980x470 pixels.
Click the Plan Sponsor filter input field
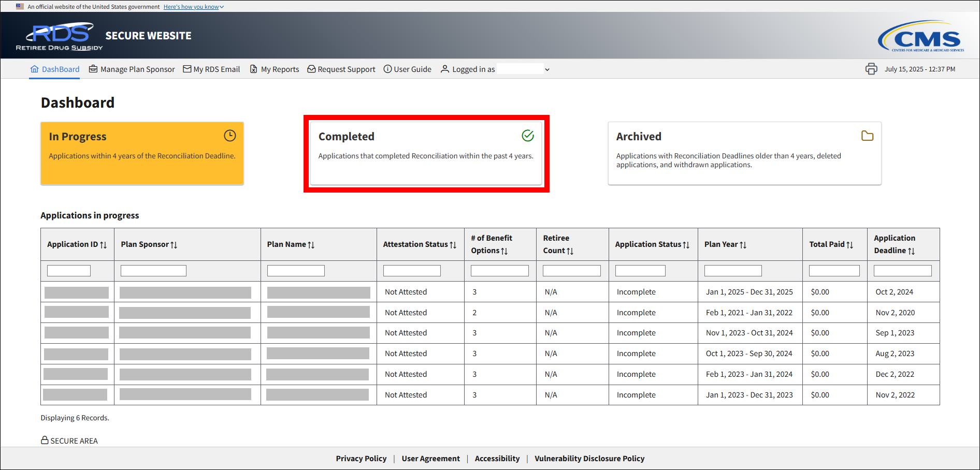[x=153, y=271]
